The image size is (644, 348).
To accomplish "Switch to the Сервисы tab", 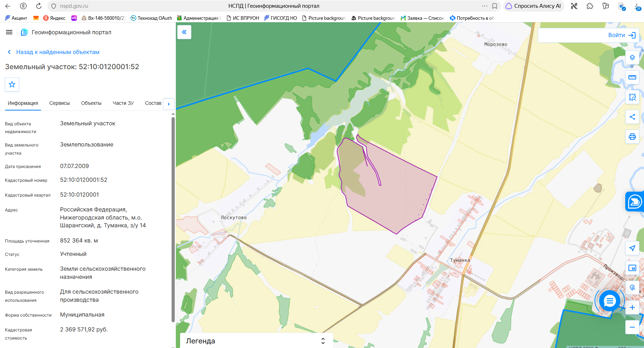I will pos(59,103).
